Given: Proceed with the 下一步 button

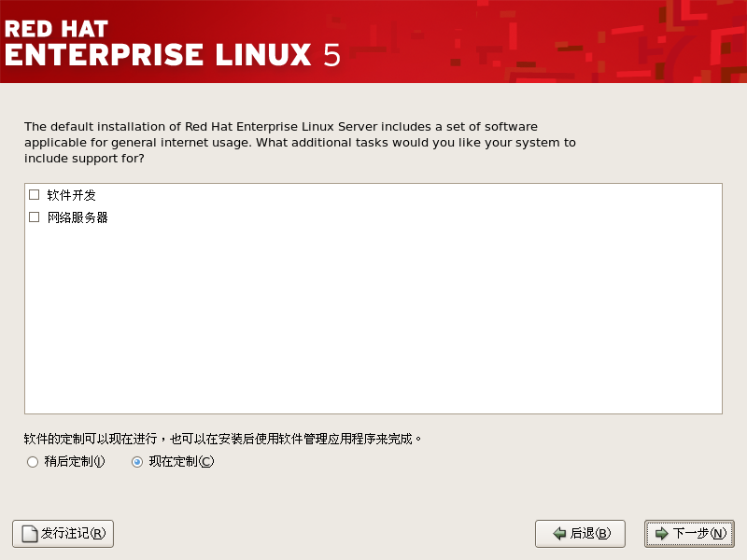Looking at the screenshot, I should [689, 534].
